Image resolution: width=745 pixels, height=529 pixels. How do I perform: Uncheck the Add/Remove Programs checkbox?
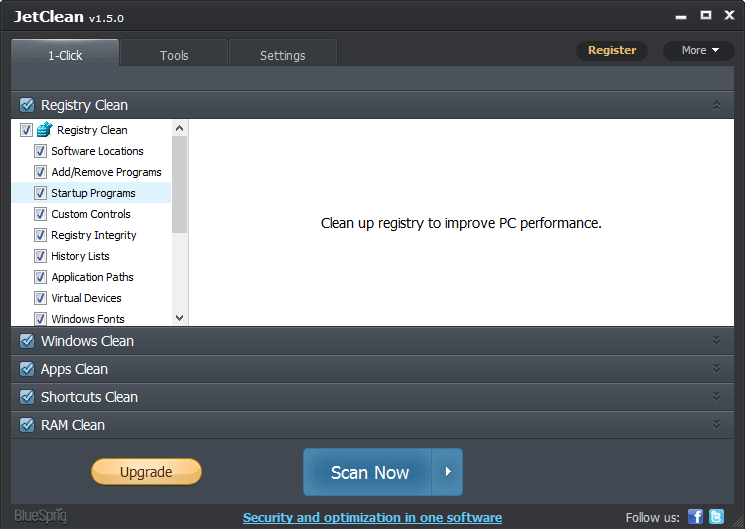point(40,172)
